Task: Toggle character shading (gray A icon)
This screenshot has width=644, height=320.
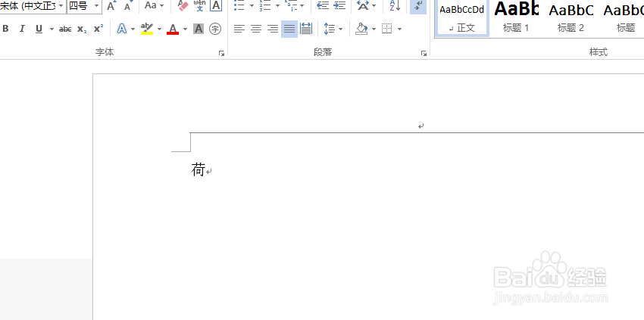Action: point(199,29)
